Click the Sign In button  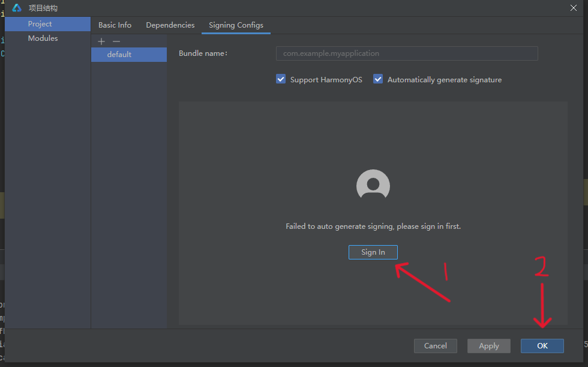point(373,252)
